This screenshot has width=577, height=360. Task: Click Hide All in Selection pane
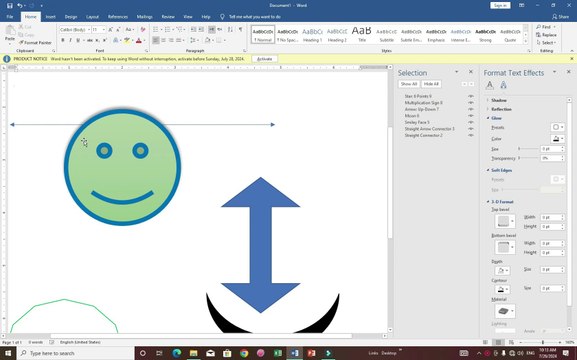431,84
